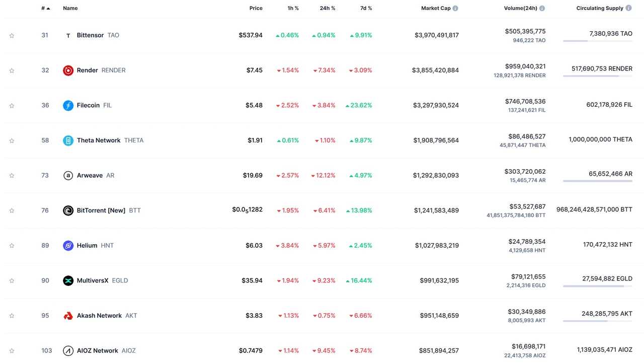Click the Render coin logo icon
Screen dimensions: 644x364
68,70
